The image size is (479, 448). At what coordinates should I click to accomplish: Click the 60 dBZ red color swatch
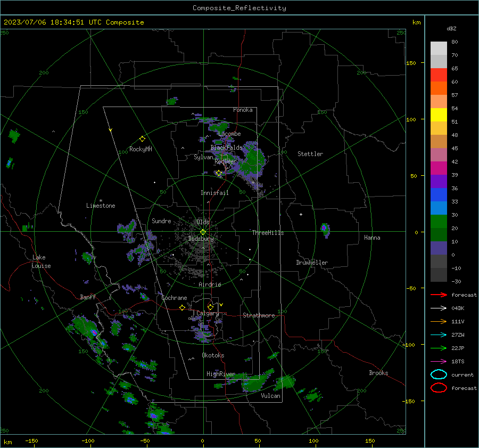[x=439, y=75]
